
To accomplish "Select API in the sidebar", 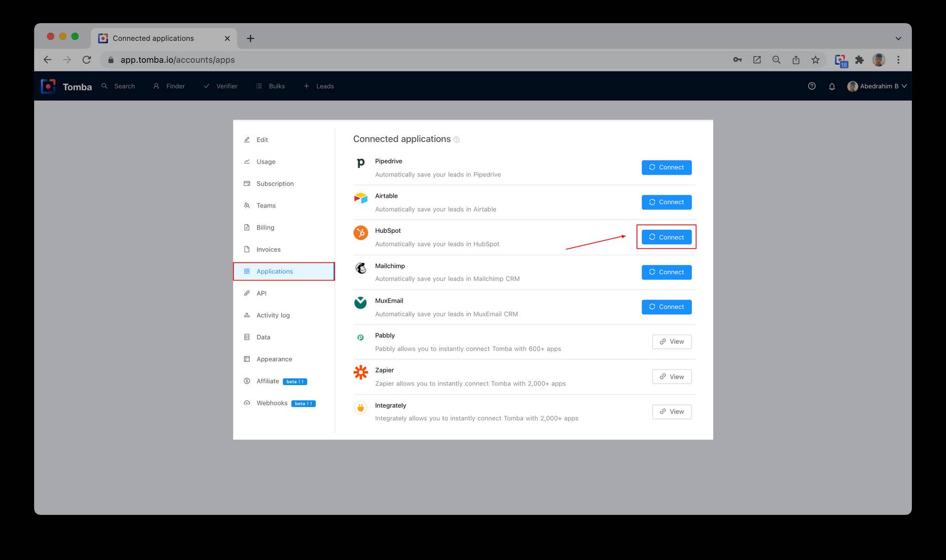I will point(284,293).
